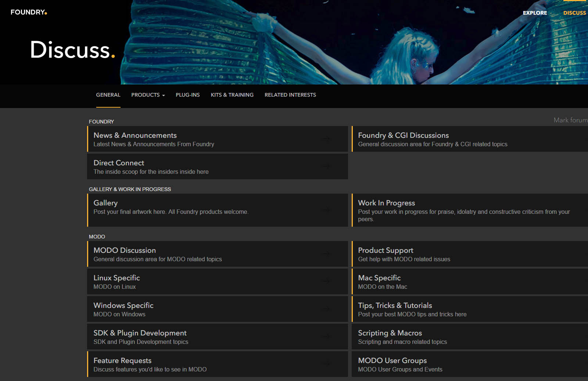Image resolution: width=588 pixels, height=381 pixels.
Task: Open the Linux Specific forum title
Action: click(116, 278)
